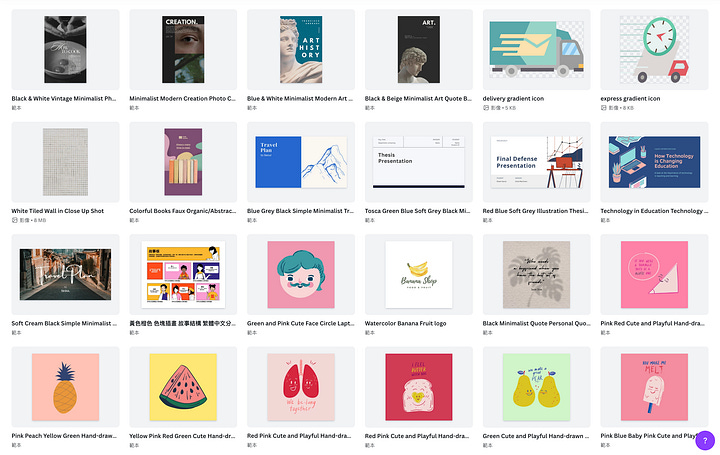Open the express gradient icon clock thumbnail

tap(654, 49)
